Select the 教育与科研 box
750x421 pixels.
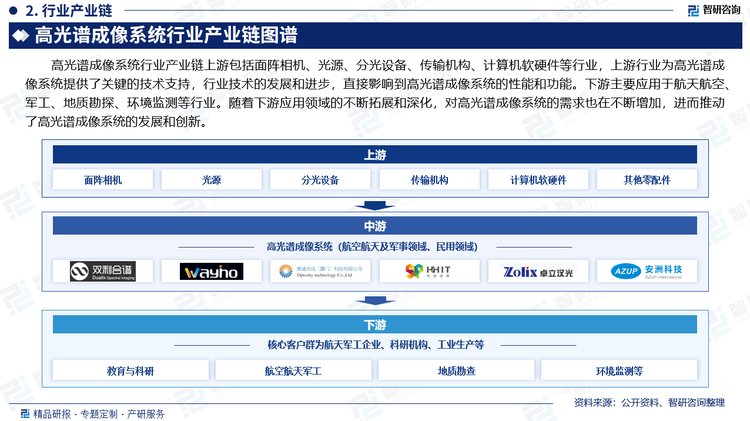(131, 371)
